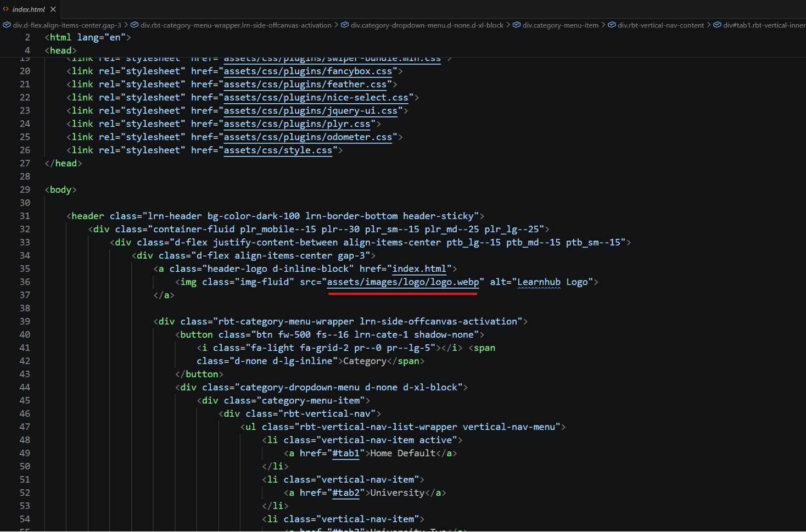This screenshot has height=532, width=806.
Task: Place cursor on <body> tag
Action: (60, 190)
